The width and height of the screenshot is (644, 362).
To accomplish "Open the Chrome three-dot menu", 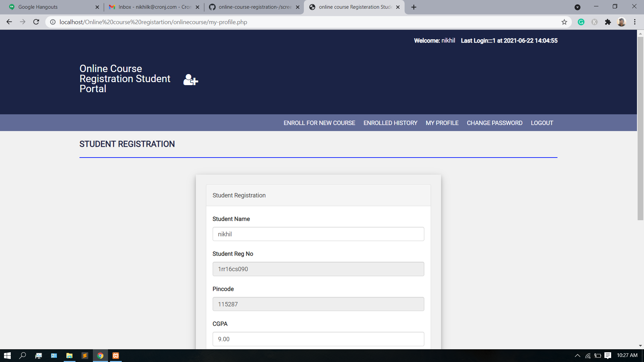I will pos(635,22).
